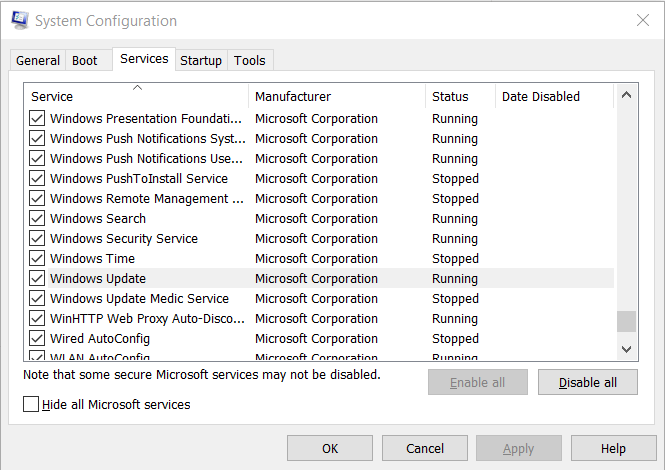The height and width of the screenshot is (470, 665).
Task: Sort by Date Disabled column header
Action: (554, 96)
